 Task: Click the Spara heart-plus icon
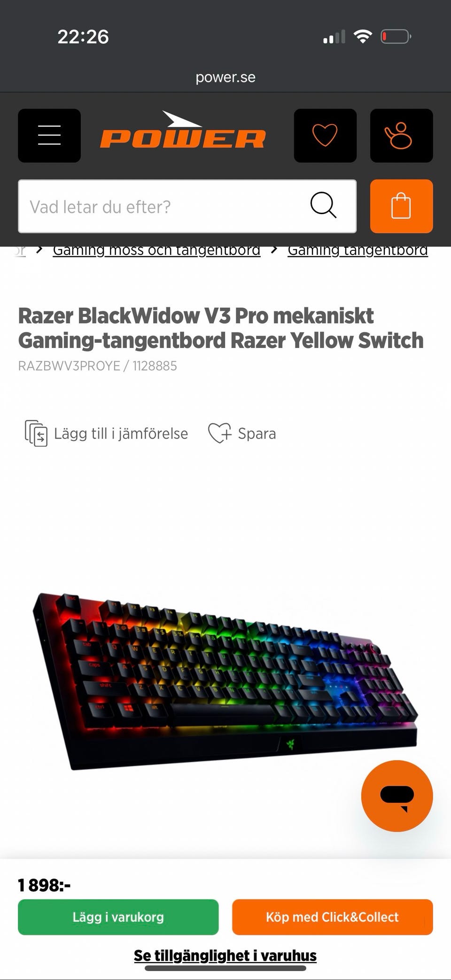[x=219, y=433]
